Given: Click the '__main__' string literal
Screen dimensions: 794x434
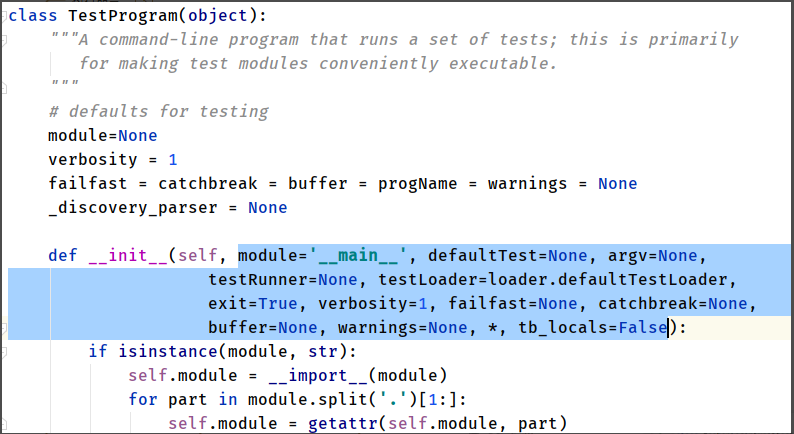Looking at the screenshot, I should pos(363,255).
